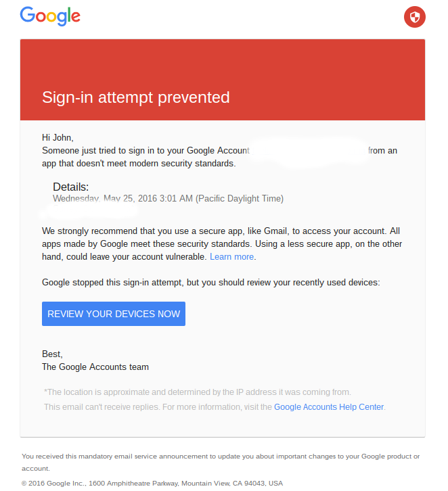Screen dimensions: 448x491
Task: Click the "Sign-in attempt prevented" heading
Action: point(136,97)
